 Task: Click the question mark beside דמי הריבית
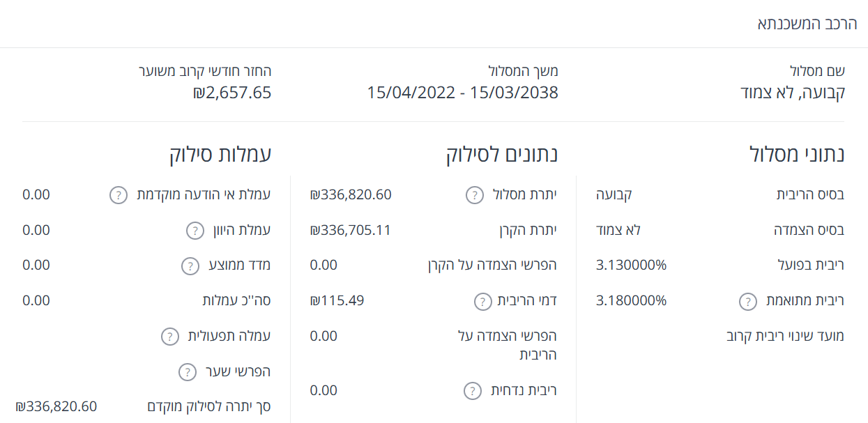pyautogui.click(x=482, y=302)
